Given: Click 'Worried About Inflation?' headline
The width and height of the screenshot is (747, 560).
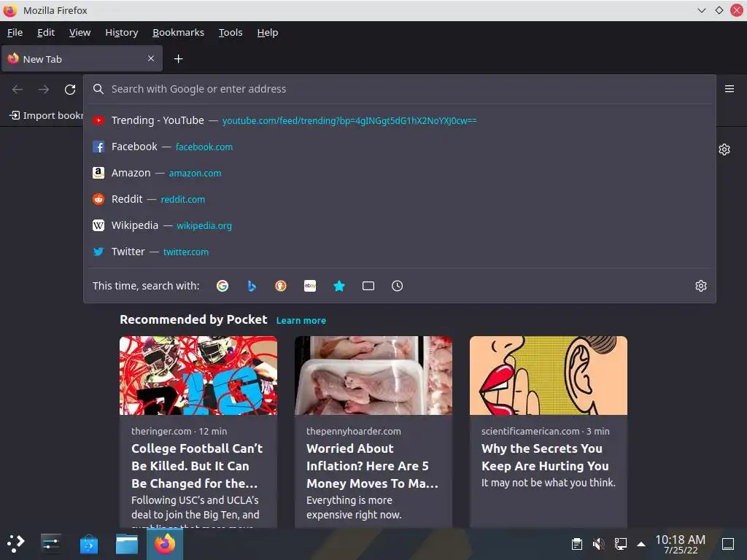Looking at the screenshot, I should (372, 466).
